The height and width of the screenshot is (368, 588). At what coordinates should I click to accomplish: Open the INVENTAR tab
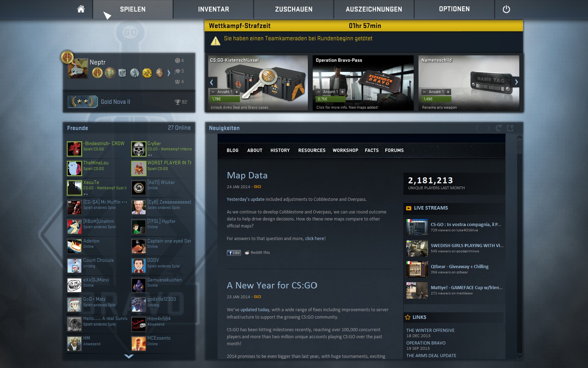pyautogui.click(x=213, y=9)
